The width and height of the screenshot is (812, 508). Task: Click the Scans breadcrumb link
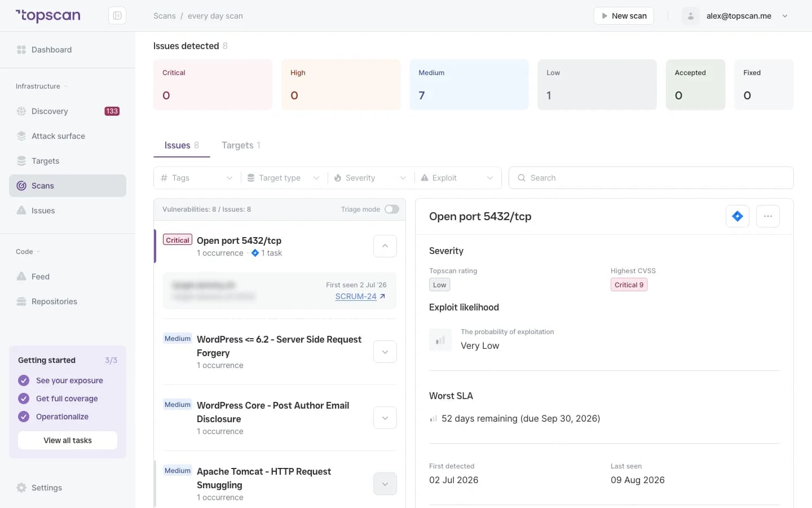pos(165,16)
